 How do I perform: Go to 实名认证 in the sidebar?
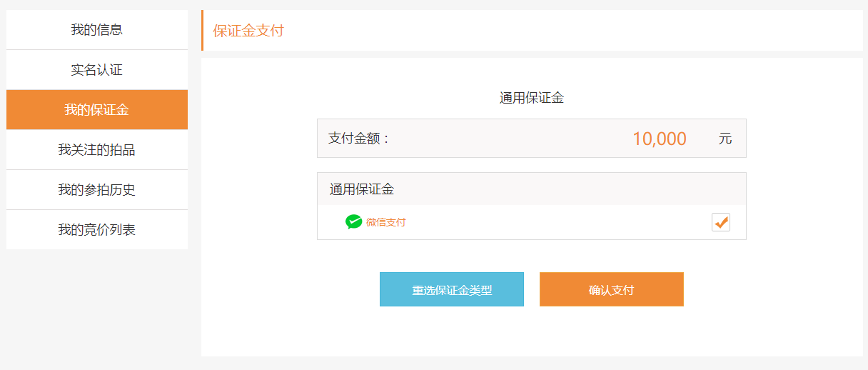tap(96, 70)
